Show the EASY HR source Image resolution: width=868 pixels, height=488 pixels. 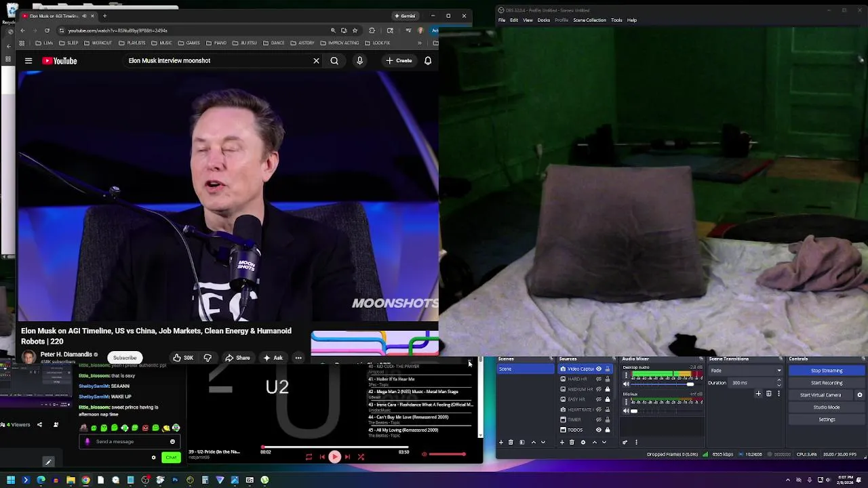(x=599, y=399)
